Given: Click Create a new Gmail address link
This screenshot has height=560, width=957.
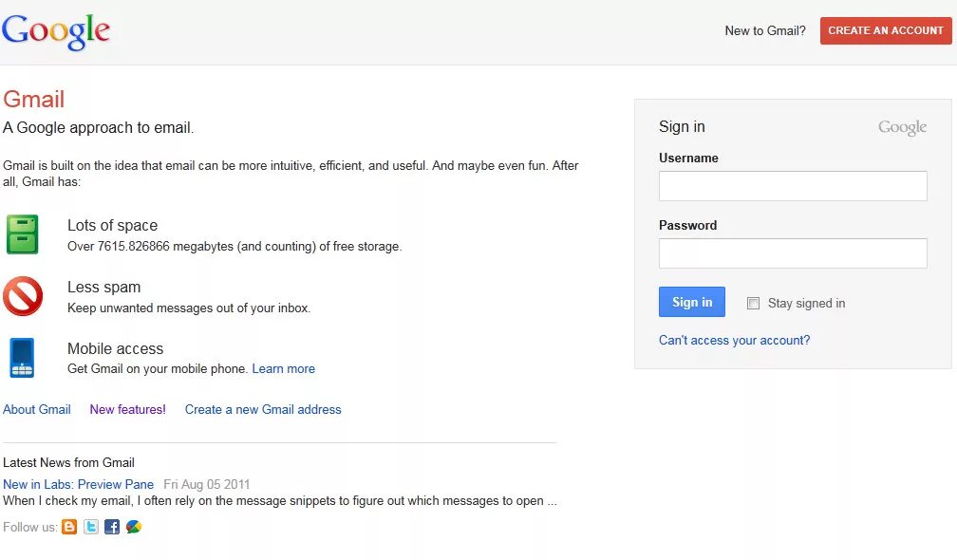Looking at the screenshot, I should [x=263, y=409].
